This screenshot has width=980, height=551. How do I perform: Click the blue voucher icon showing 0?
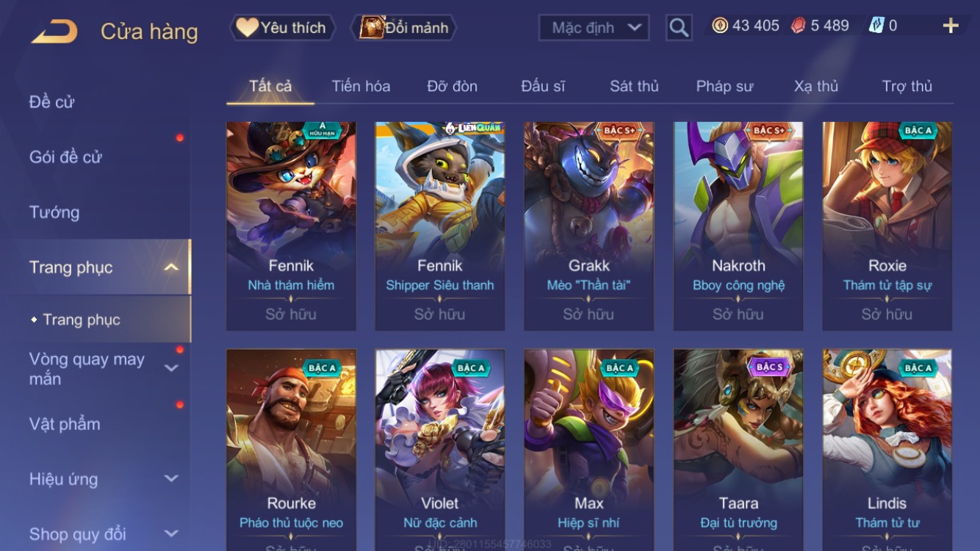[x=876, y=26]
